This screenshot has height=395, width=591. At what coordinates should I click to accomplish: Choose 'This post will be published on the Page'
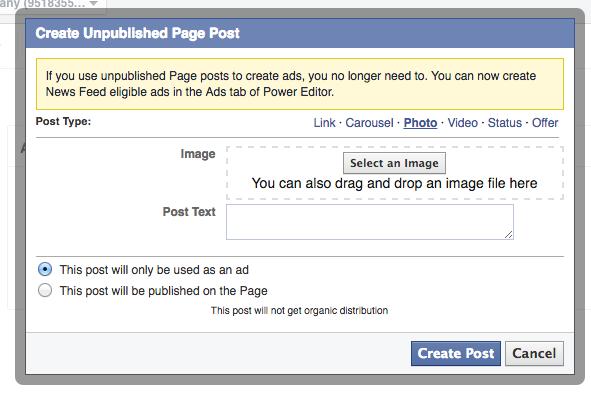[45, 291]
